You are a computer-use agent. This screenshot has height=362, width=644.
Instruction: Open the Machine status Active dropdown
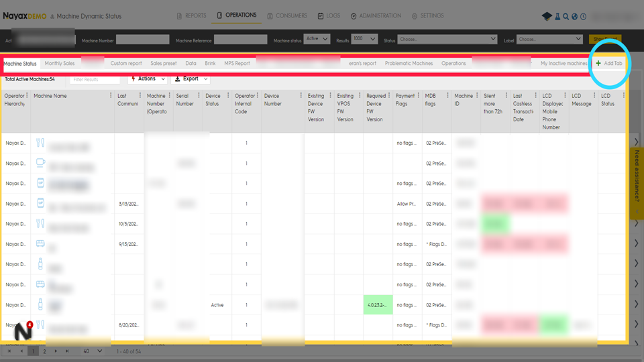pyautogui.click(x=317, y=39)
